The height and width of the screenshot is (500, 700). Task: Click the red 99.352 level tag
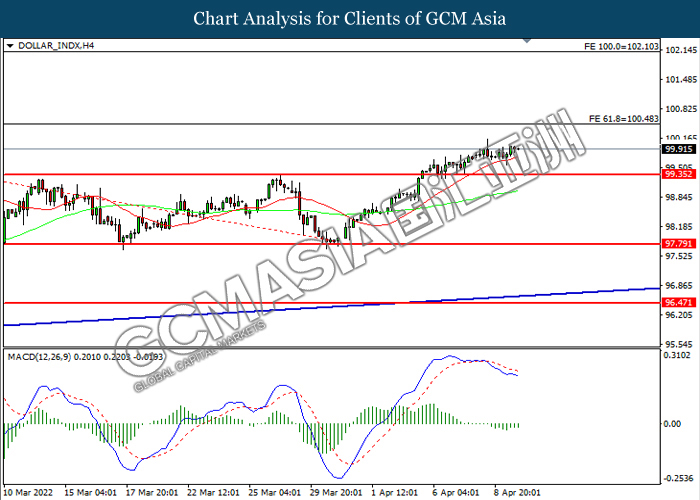click(x=679, y=174)
